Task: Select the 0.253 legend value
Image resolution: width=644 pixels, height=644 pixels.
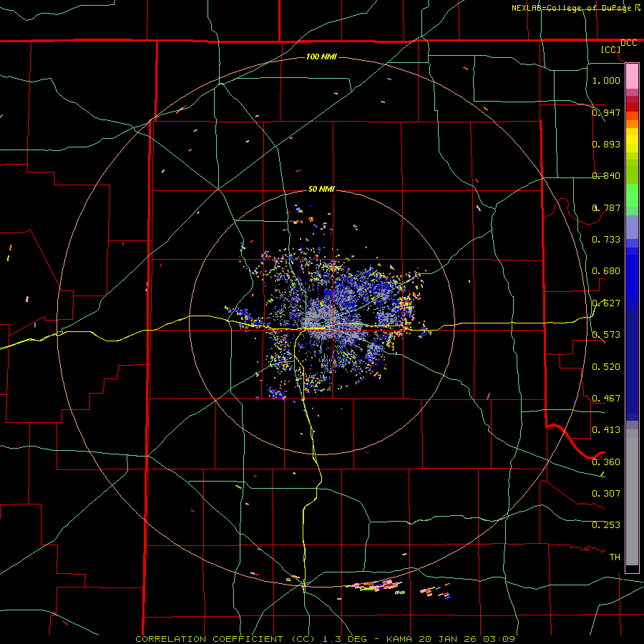Action: tap(606, 525)
